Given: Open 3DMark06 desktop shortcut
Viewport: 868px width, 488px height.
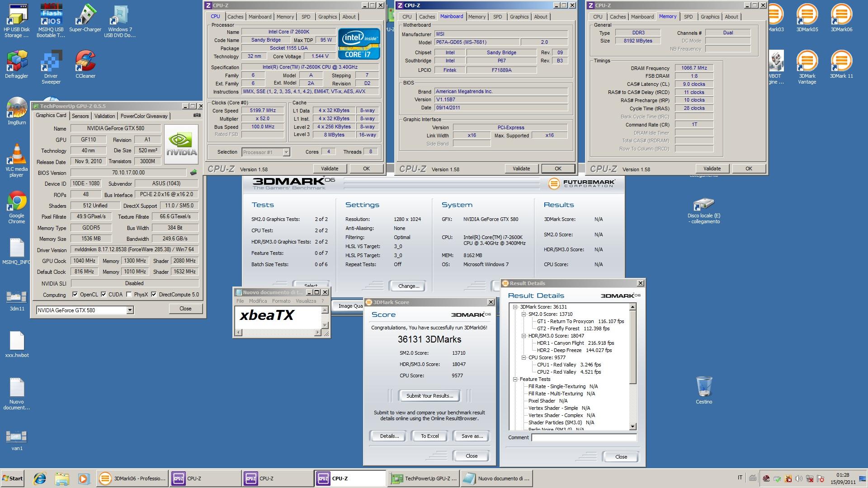Looking at the screenshot, I should 841,18.
